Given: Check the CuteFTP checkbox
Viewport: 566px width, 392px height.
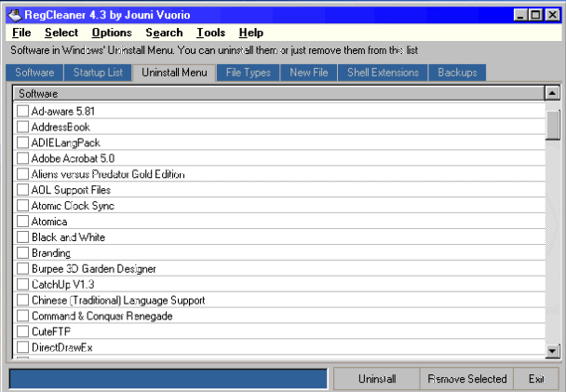Looking at the screenshot, I should [22, 331].
